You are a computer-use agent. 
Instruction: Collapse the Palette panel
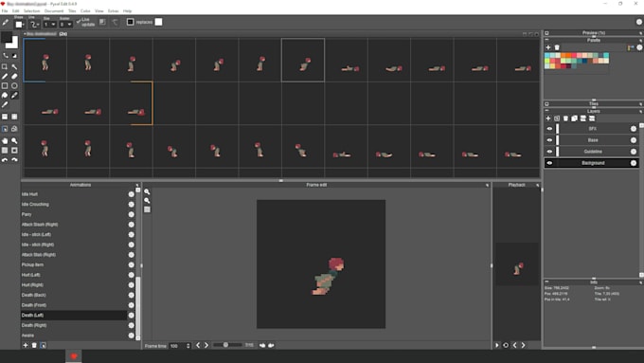coord(546,41)
